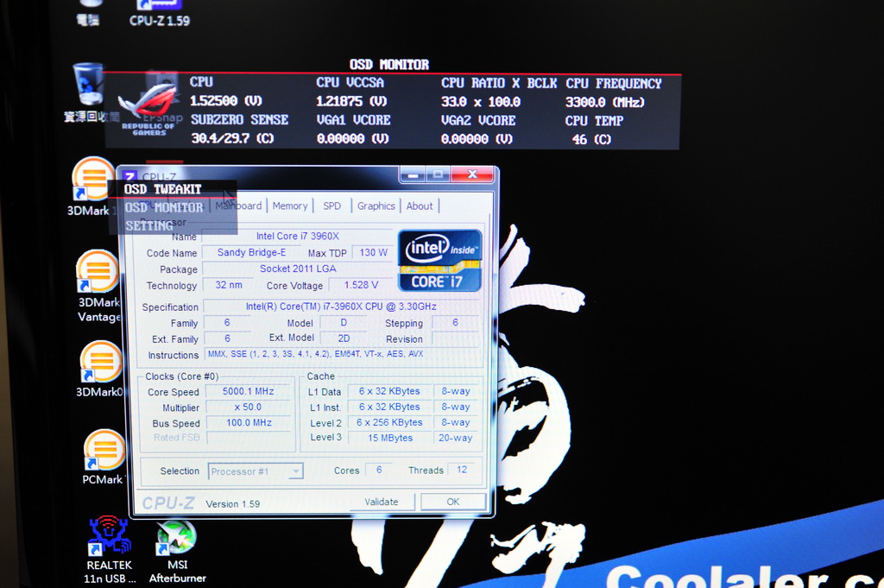Image resolution: width=884 pixels, height=588 pixels.
Task: Click the CPU voltage reading 1.52500 (V)
Action: click(x=227, y=101)
